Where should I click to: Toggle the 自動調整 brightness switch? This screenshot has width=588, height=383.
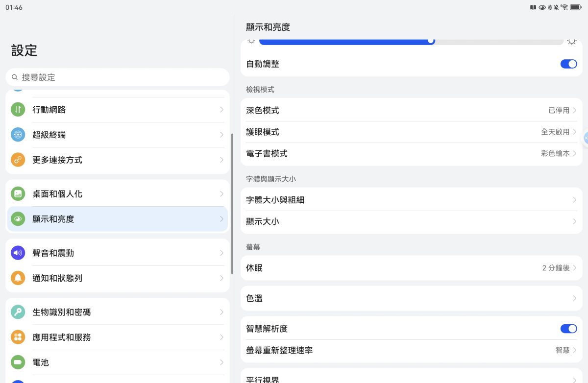568,64
